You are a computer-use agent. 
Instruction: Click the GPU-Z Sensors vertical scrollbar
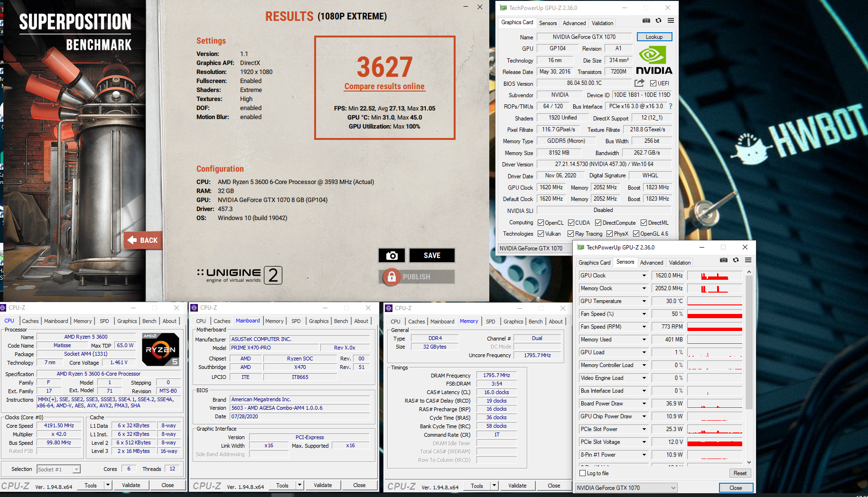point(749,367)
